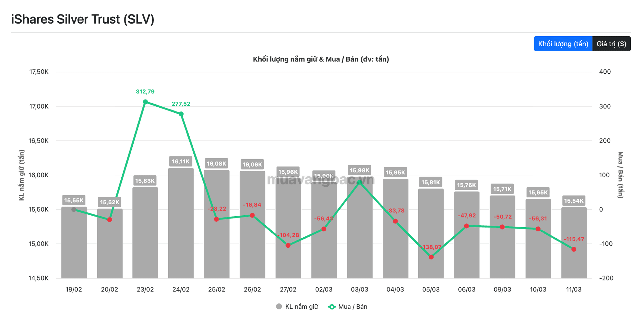Select the 277,52 green data point
The height and width of the screenshot is (317, 644).
(x=181, y=114)
